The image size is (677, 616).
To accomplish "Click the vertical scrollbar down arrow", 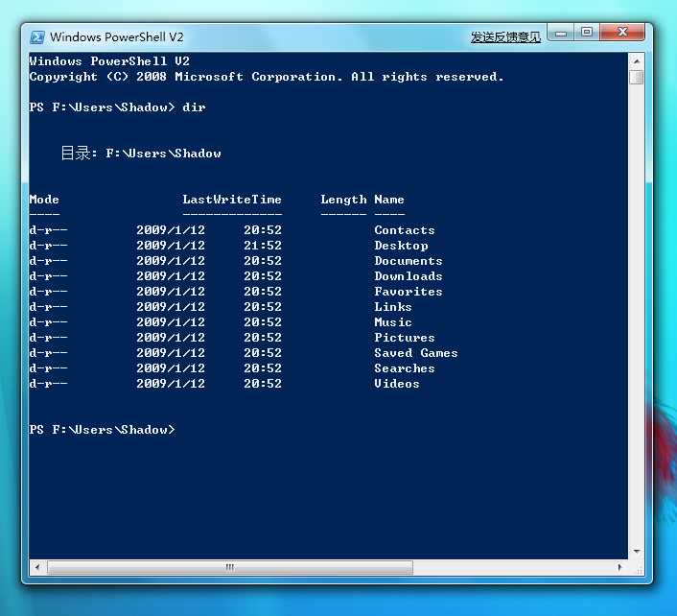I will coord(637,552).
